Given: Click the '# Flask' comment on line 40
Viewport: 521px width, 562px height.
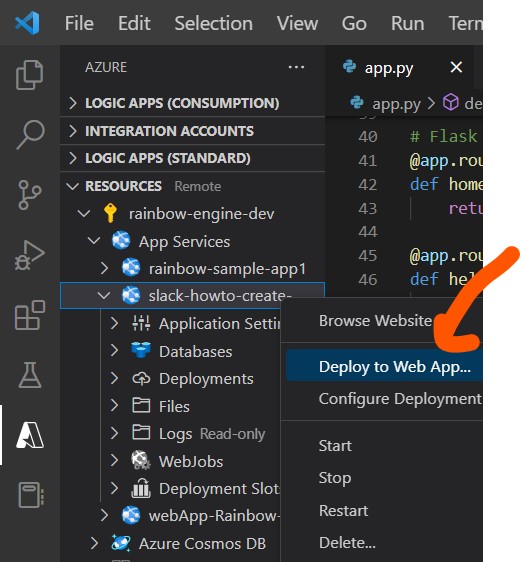Looking at the screenshot, I should coord(444,136).
